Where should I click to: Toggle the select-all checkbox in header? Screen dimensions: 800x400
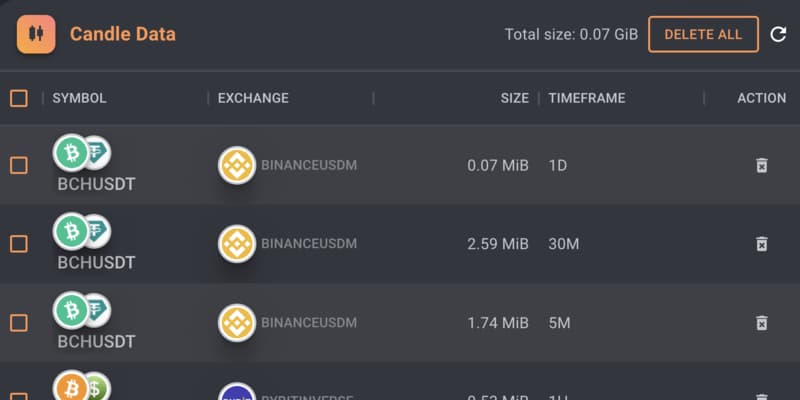pyautogui.click(x=19, y=98)
